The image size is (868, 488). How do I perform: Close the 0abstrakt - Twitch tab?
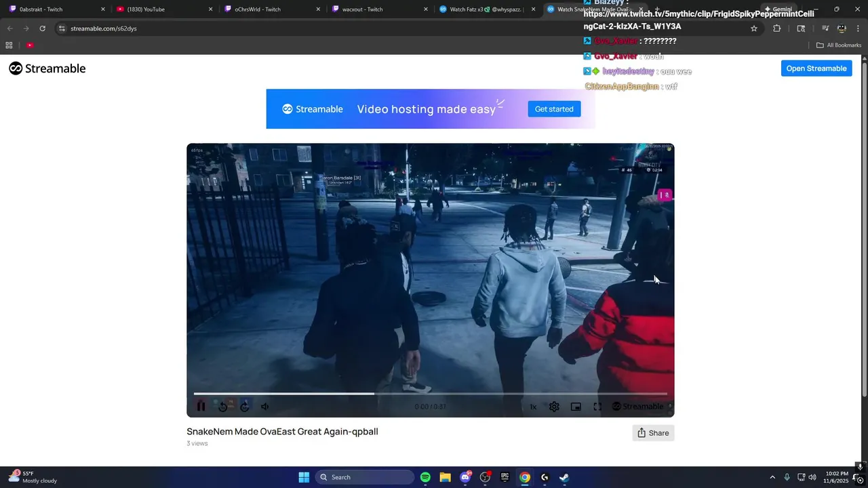click(x=103, y=9)
